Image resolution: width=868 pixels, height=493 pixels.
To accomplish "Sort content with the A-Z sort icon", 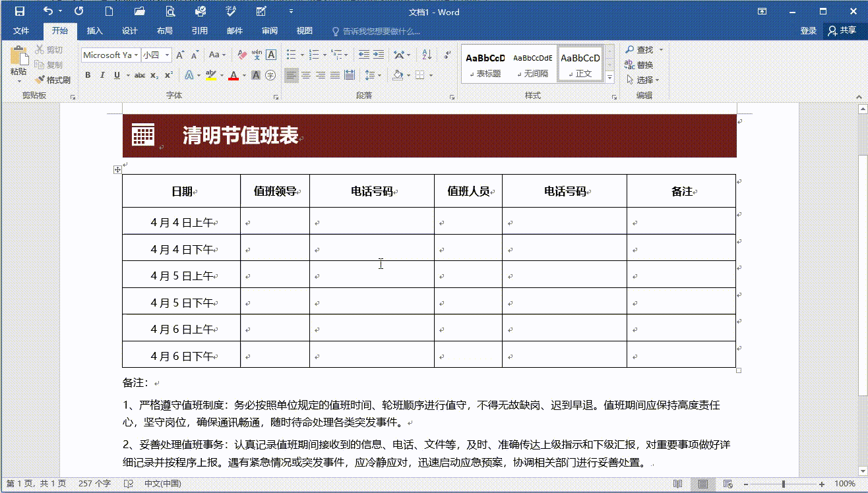I will coord(427,55).
